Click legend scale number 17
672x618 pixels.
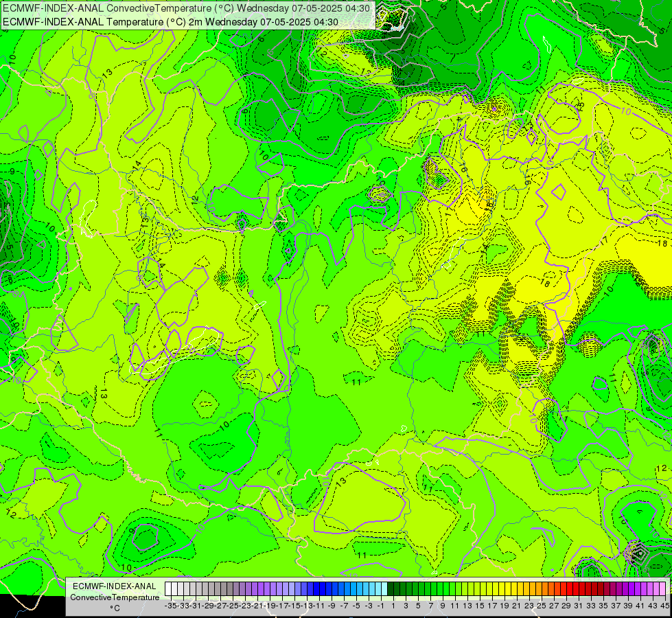(492, 606)
